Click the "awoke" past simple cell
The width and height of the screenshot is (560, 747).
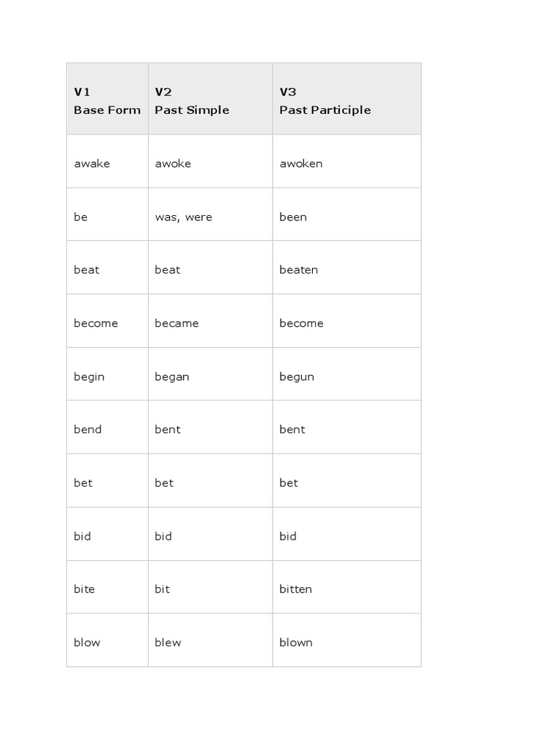tap(173, 163)
